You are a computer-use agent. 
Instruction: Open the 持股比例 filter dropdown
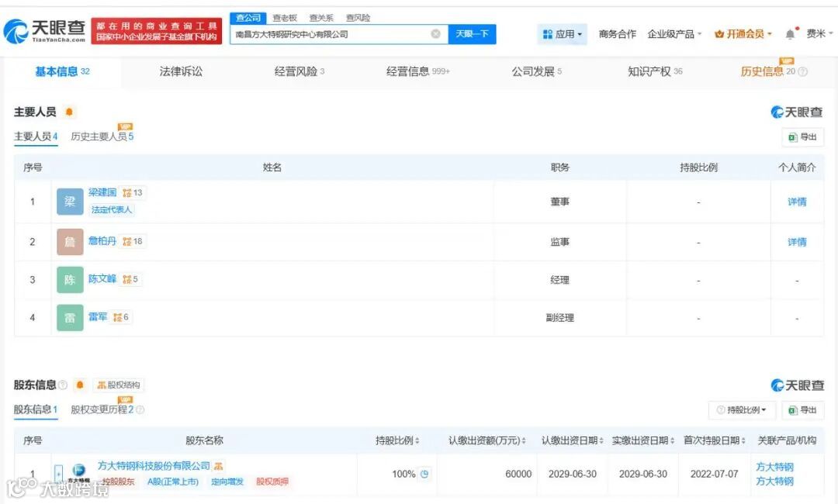click(743, 410)
